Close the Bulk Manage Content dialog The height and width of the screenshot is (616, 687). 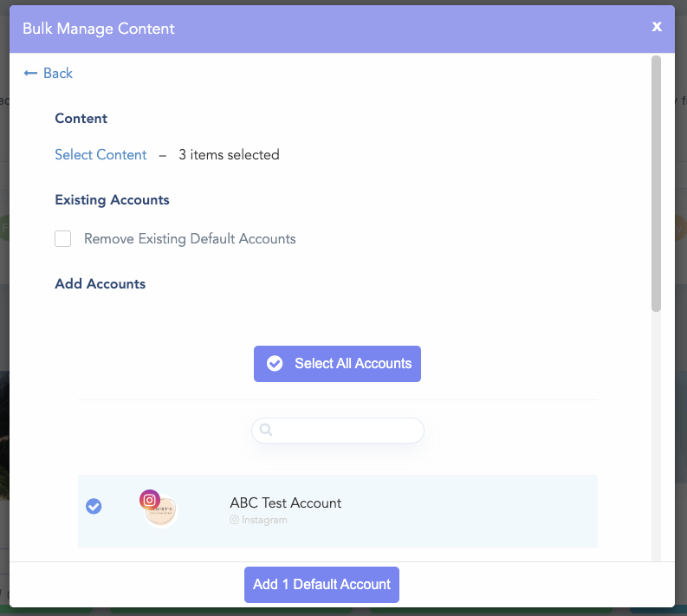(x=657, y=27)
